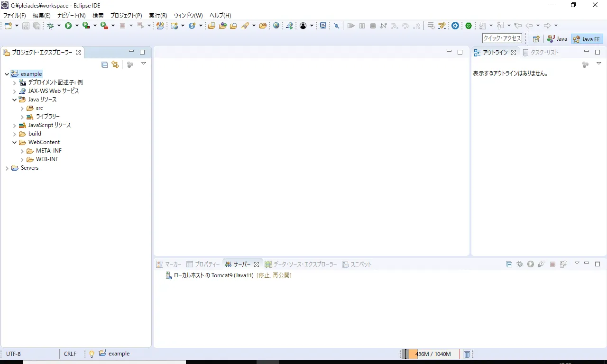Expand the build folder

(x=14, y=134)
